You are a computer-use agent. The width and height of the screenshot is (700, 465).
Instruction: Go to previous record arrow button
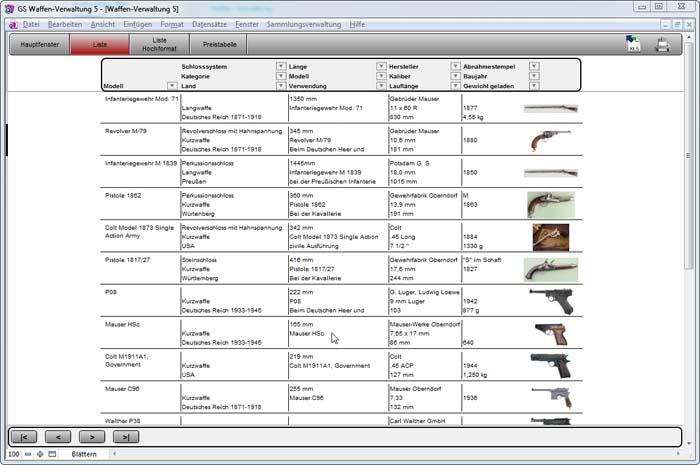pos(58,437)
